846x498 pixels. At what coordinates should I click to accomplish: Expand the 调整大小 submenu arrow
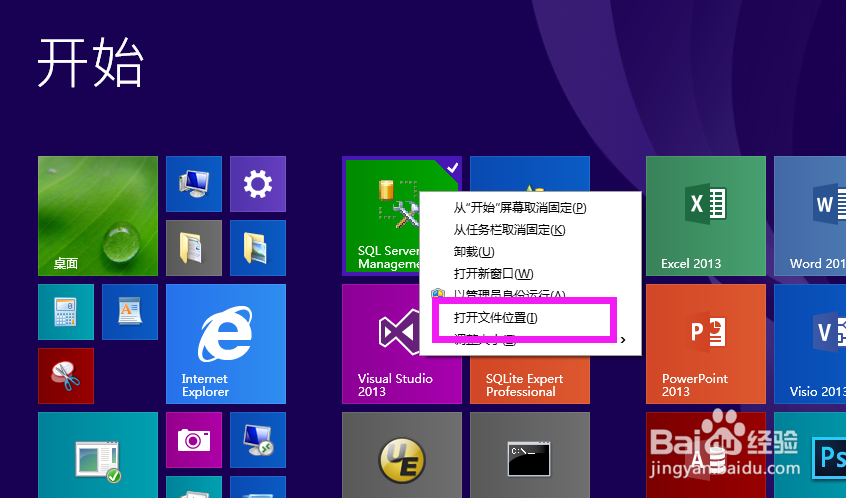(x=623, y=339)
